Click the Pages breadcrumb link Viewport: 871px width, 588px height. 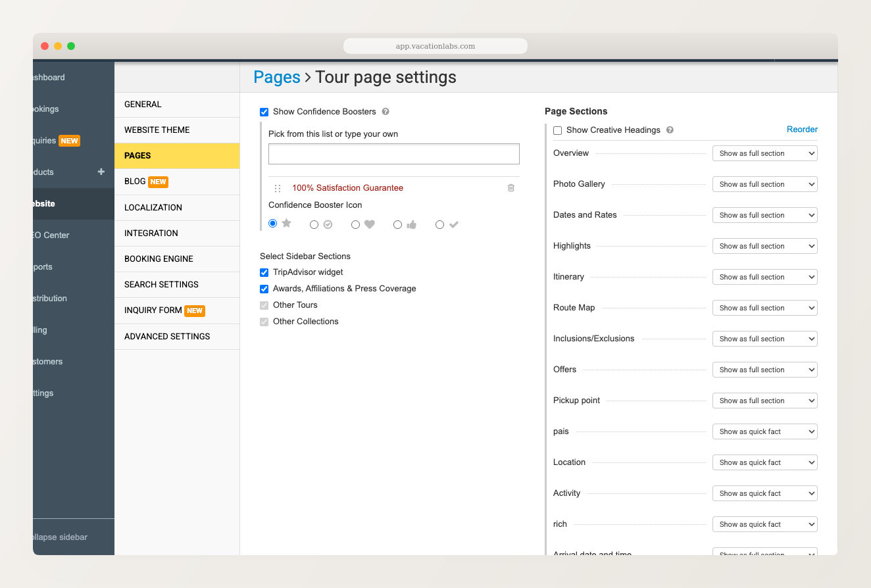click(277, 77)
